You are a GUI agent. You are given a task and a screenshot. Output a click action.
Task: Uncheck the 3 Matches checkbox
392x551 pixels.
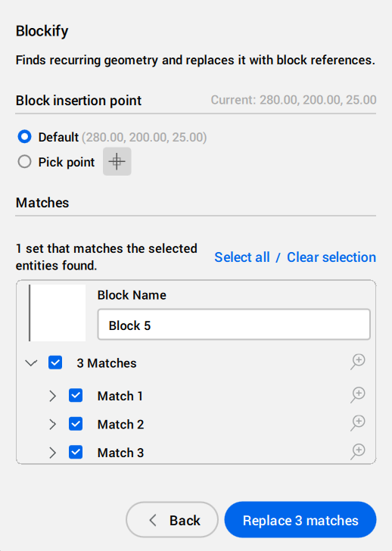tap(55, 363)
